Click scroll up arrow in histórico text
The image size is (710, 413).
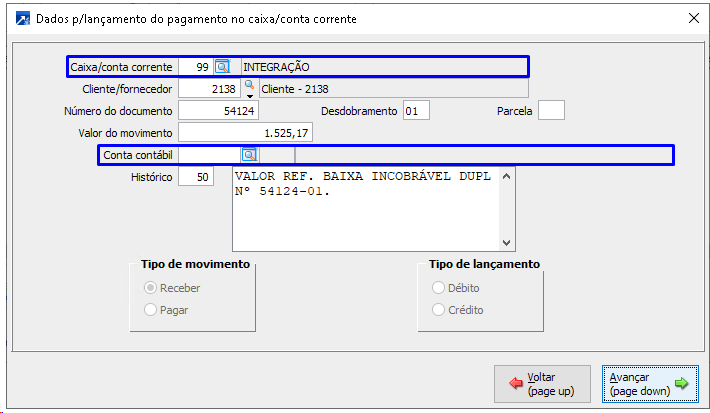[507, 176]
